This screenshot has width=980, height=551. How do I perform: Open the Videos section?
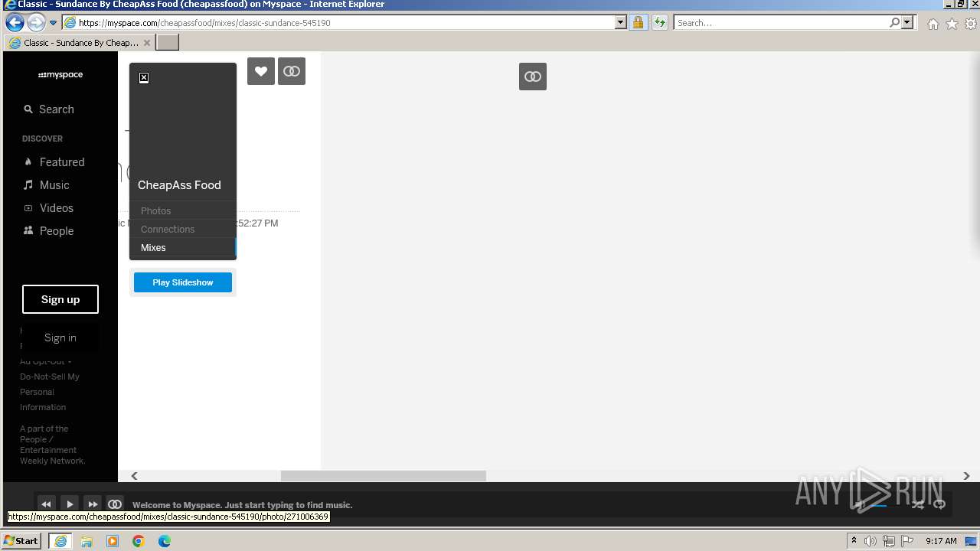[x=49, y=208]
